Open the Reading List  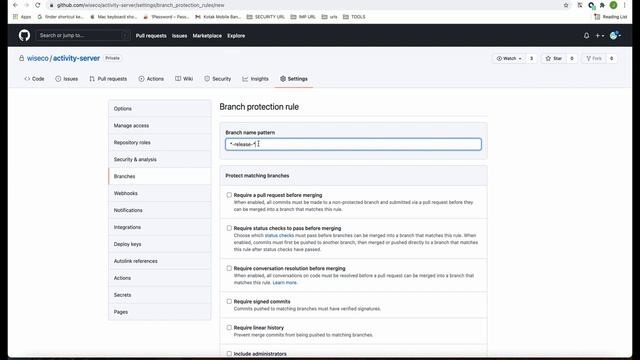click(611, 17)
